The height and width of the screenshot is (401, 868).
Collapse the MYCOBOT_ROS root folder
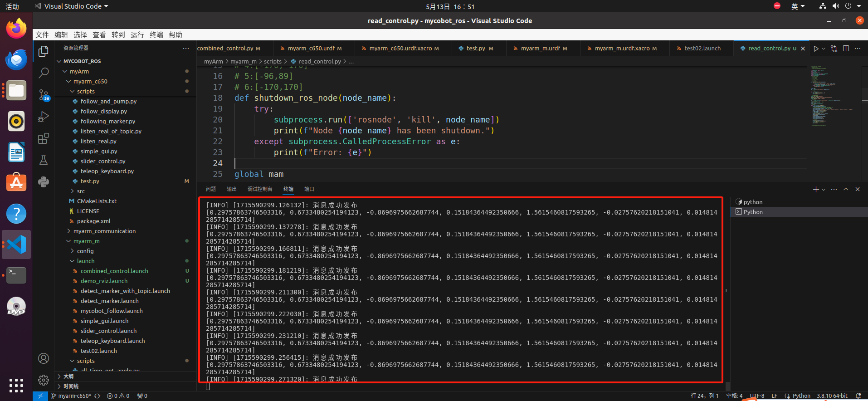125,61
